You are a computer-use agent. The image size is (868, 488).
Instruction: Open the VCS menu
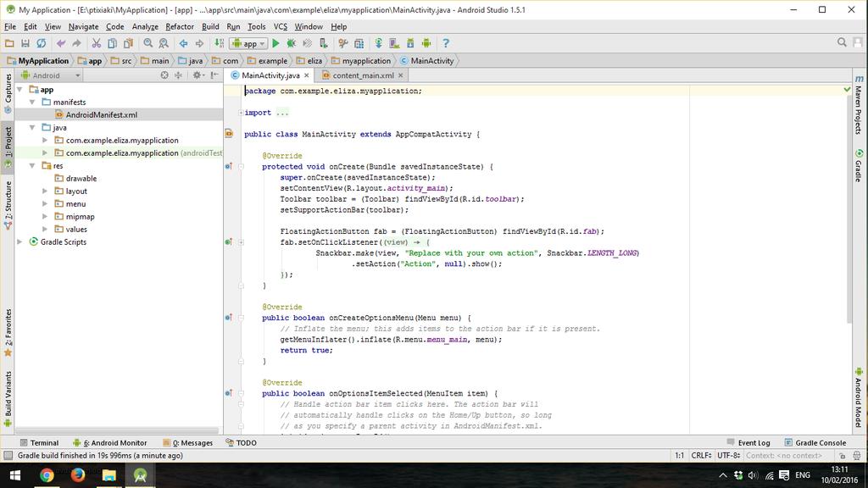pos(281,26)
